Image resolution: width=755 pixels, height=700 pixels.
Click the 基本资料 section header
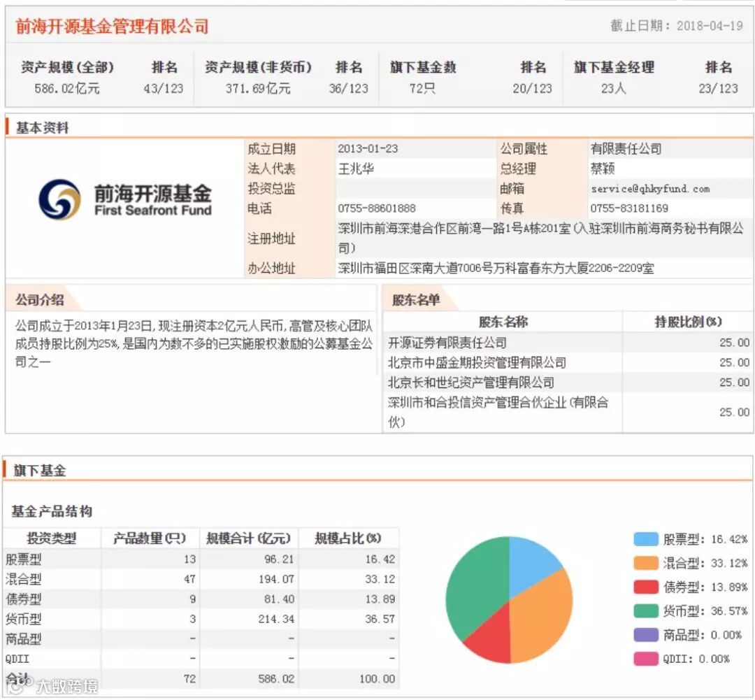pyautogui.click(x=43, y=128)
